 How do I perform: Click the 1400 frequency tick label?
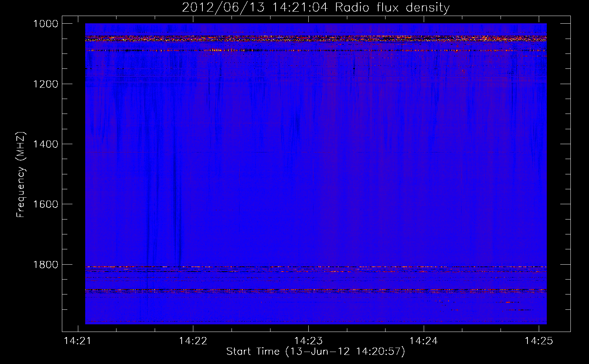coord(46,144)
